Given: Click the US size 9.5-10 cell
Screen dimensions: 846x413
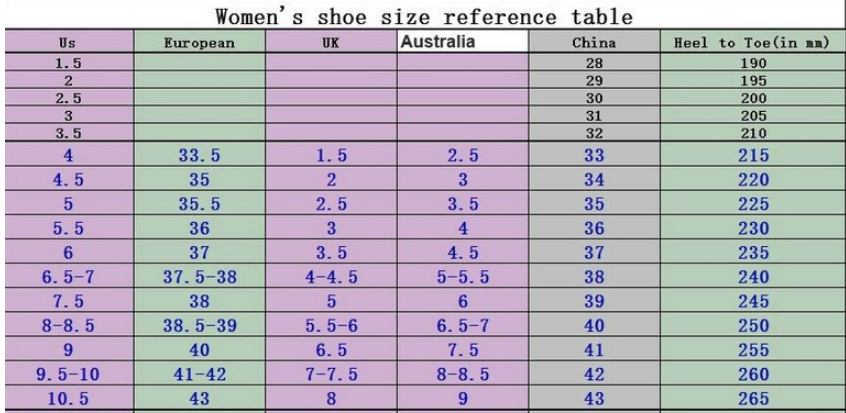Looking at the screenshot, I should pyautogui.click(x=66, y=372).
